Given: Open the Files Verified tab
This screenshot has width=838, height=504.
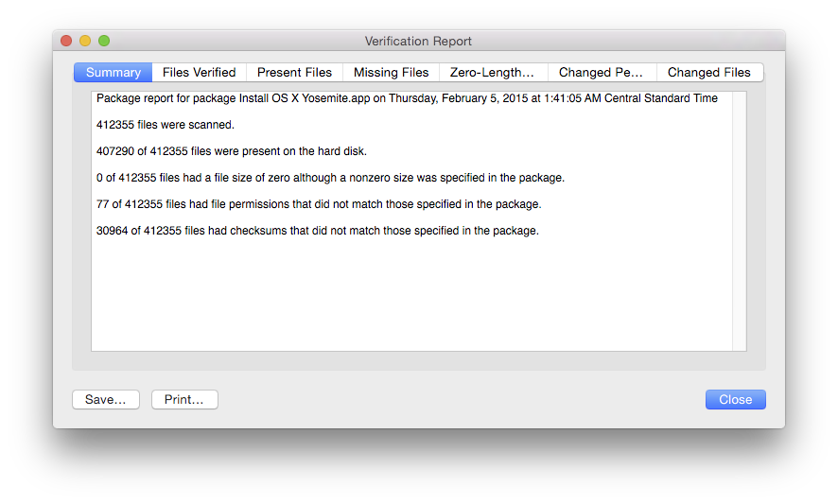Looking at the screenshot, I should (199, 73).
